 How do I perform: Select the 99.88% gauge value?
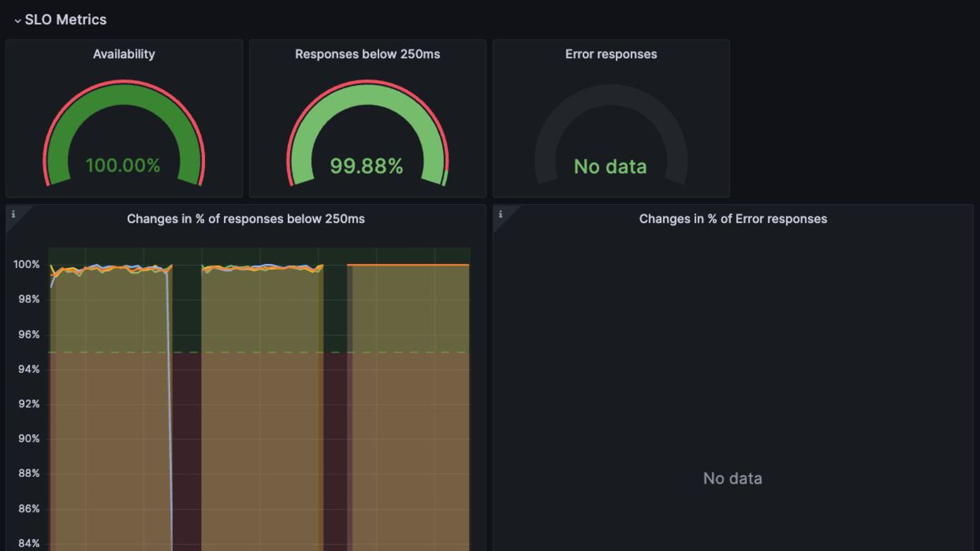(x=366, y=166)
